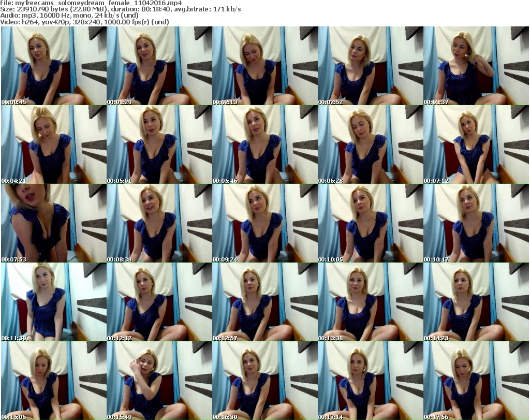
Task: Pick the thumbnail stamped 00:06:28
Action: (370, 144)
